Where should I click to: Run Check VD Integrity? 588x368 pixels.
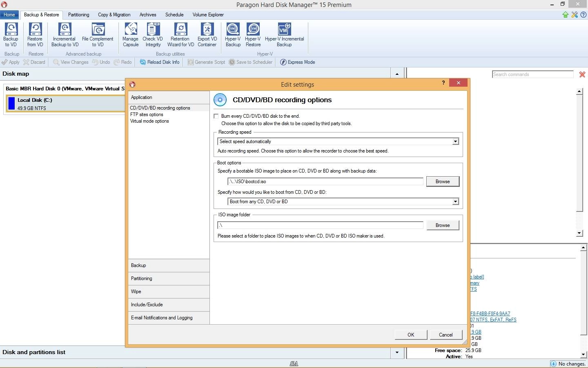click(x=153, y=35)
